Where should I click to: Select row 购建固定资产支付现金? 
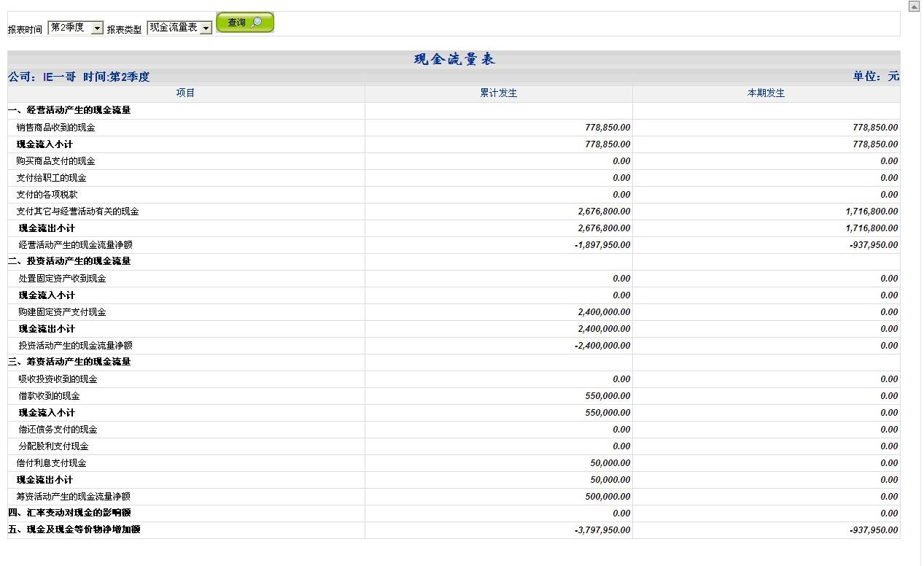[x=454, y=312]
